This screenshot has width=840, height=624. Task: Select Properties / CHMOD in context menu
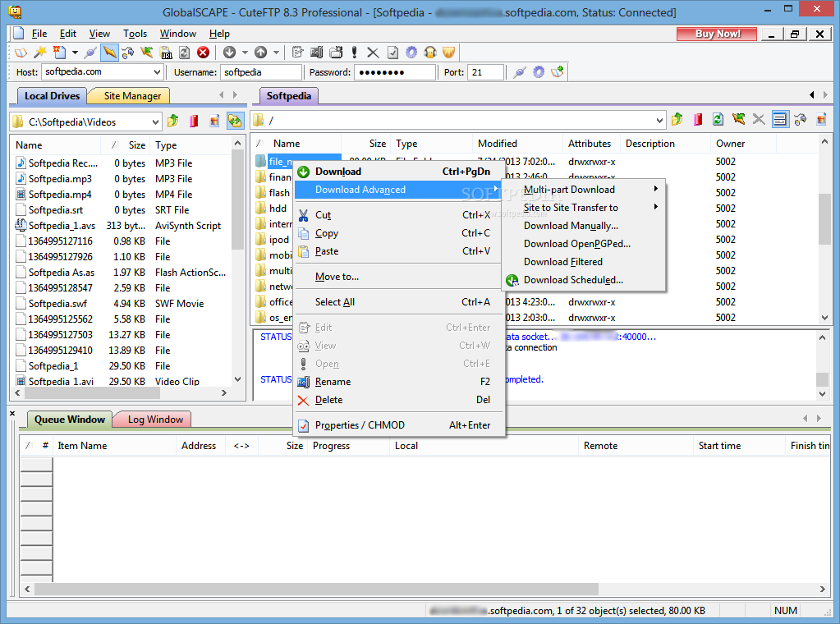tap(360, 425)
